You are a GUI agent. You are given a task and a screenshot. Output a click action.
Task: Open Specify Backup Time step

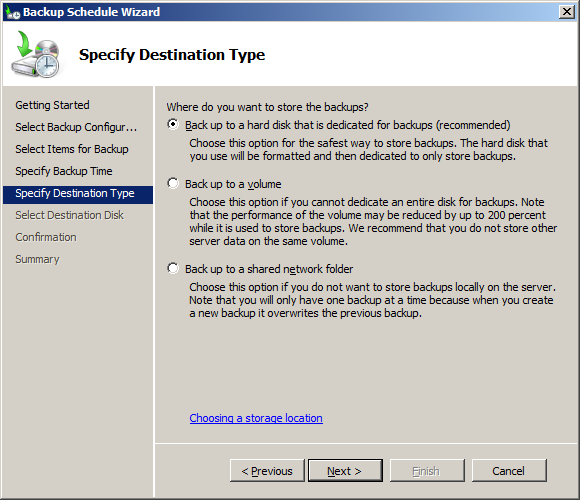point(64,171)
